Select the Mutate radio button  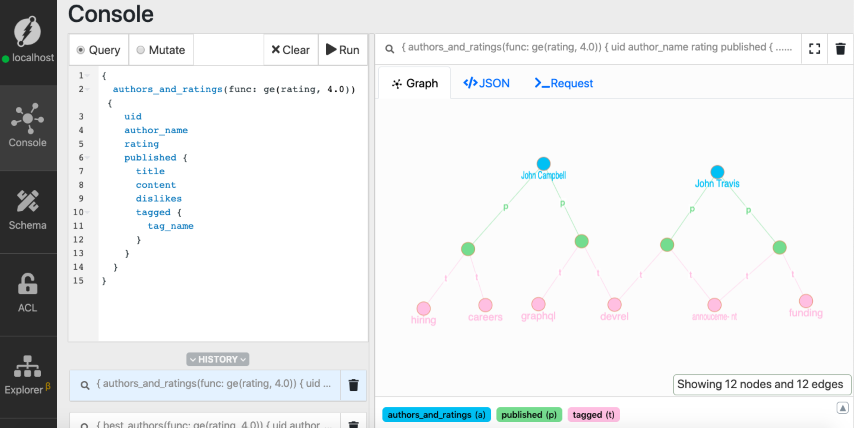(x=140, y=50)
